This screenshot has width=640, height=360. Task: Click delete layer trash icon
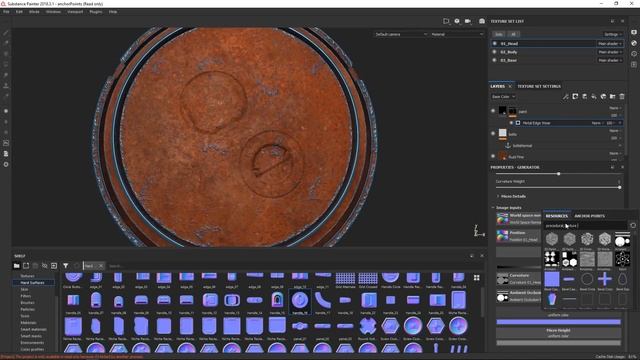pos(622,97)
